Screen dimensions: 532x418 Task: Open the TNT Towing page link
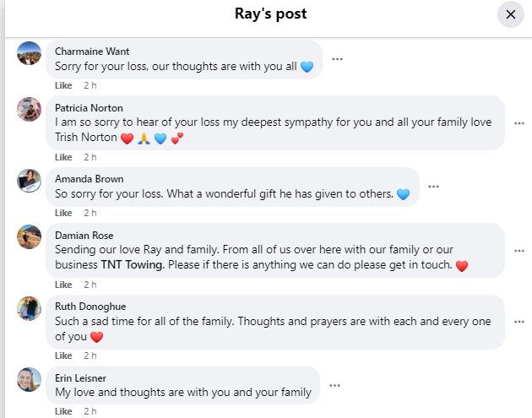click(x=133, y=265)
